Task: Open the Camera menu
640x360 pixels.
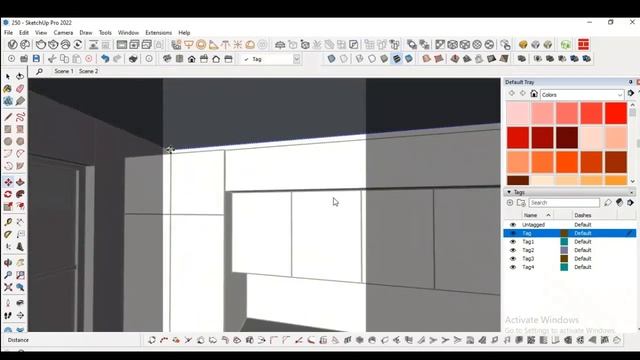Action: coord(63,33)
